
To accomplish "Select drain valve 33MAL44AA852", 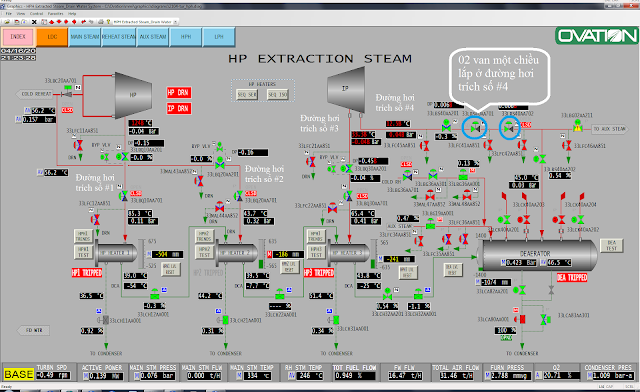I will click(x=220, y=207).
